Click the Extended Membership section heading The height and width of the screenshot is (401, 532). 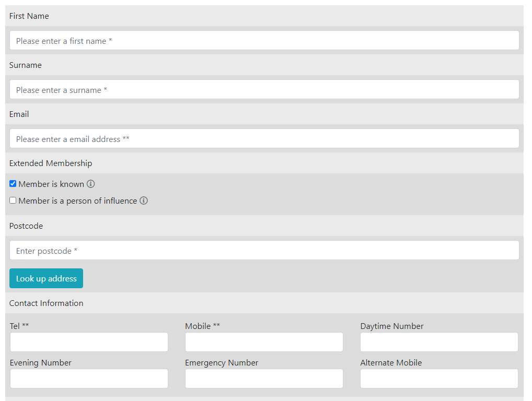click(51, 163)
